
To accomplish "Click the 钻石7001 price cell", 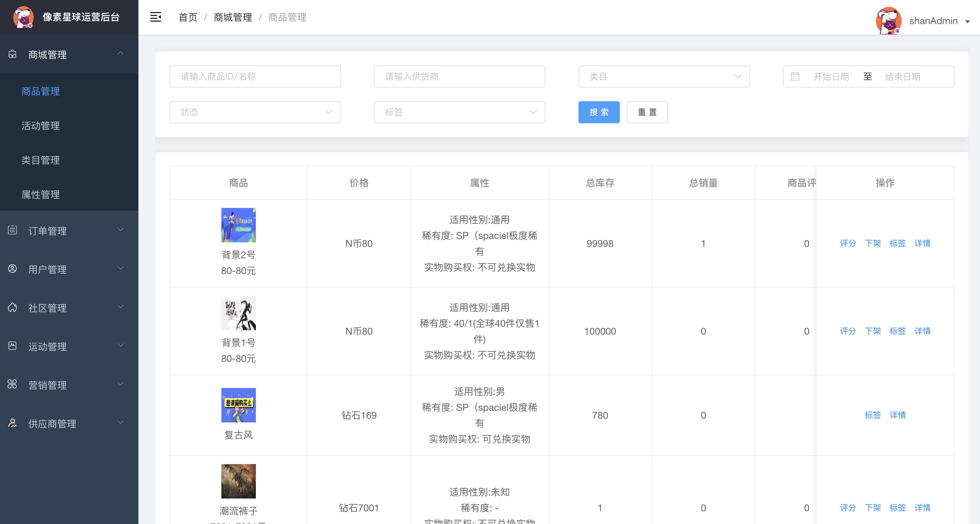I will point(359,508).
